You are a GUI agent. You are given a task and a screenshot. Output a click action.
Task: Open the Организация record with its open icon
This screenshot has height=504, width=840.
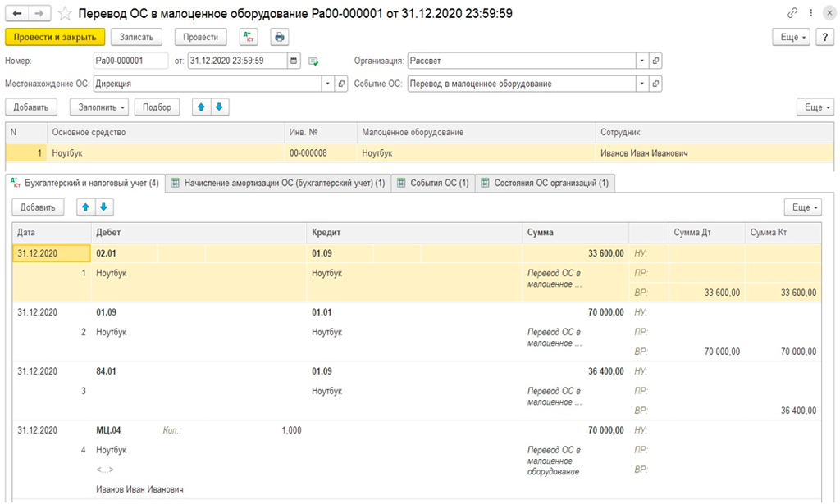[655, 61]
